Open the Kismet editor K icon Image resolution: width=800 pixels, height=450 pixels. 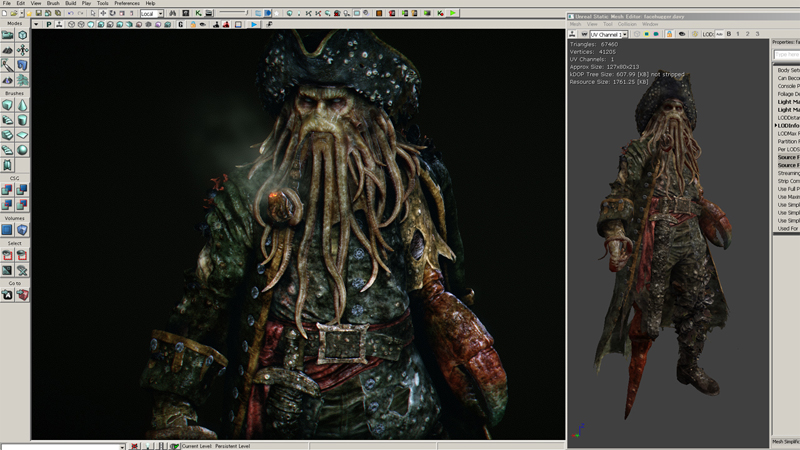[198, 13]
